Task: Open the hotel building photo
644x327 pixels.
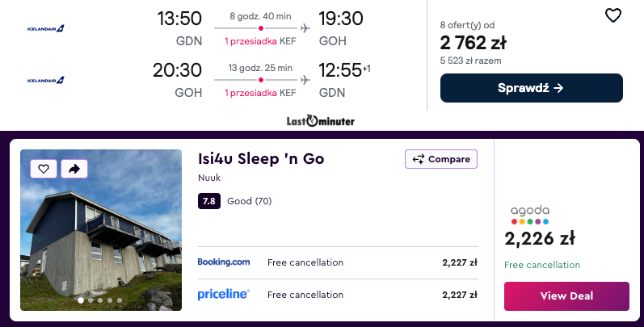Action: click(x=101, y=230)
